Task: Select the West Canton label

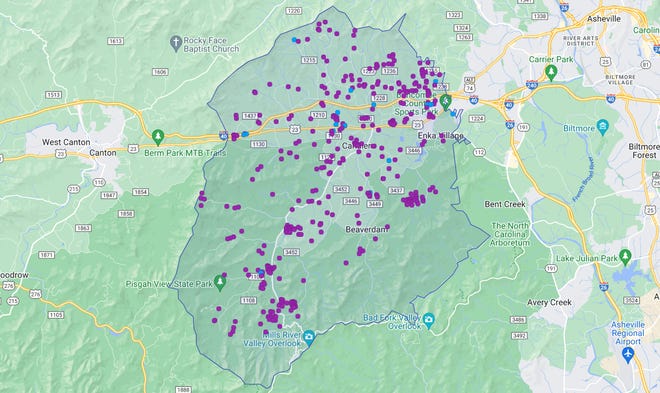Action: [66, 142]
